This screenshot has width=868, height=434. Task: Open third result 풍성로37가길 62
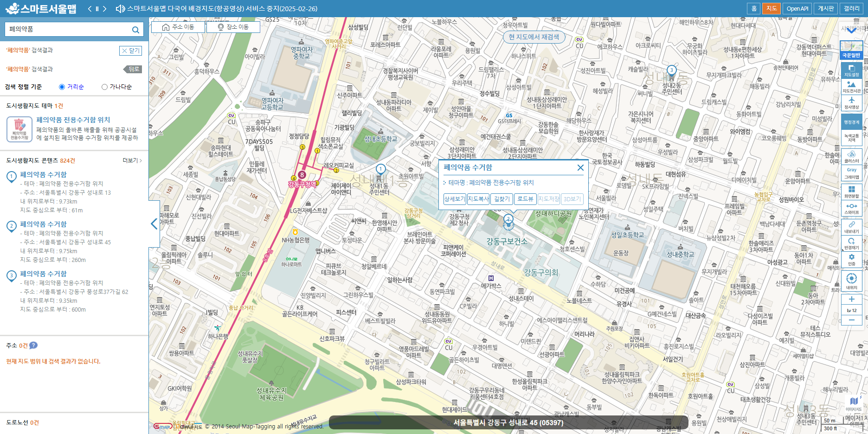point(43,274)
